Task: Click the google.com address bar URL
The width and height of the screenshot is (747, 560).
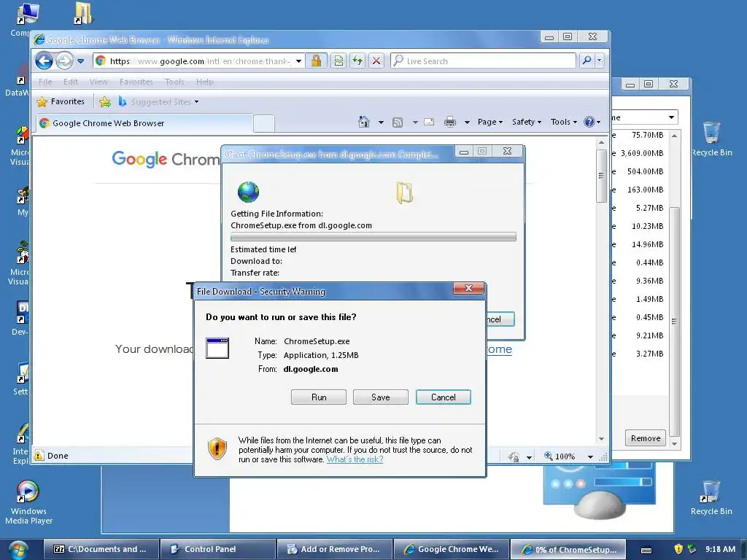Action: pos(200,61)
